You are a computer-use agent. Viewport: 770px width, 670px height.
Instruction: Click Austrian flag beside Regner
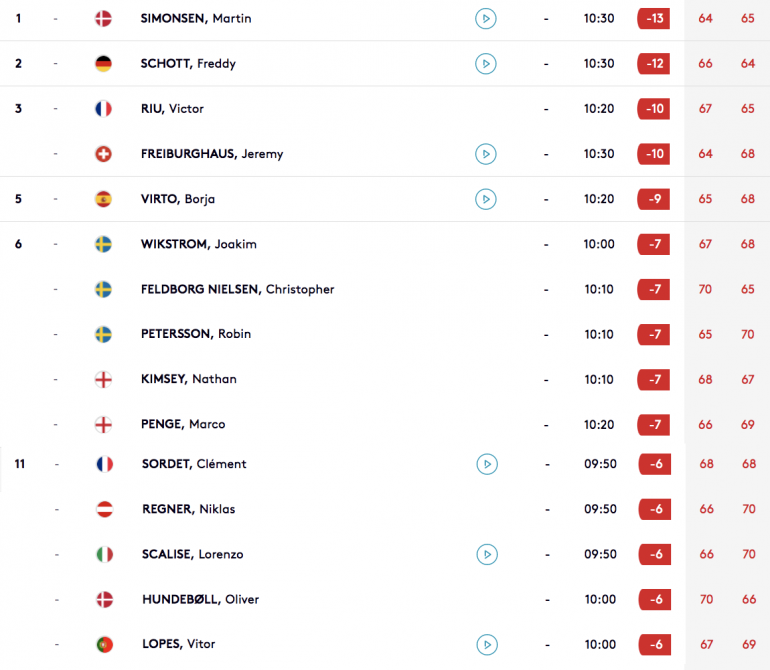pos(105,509)
